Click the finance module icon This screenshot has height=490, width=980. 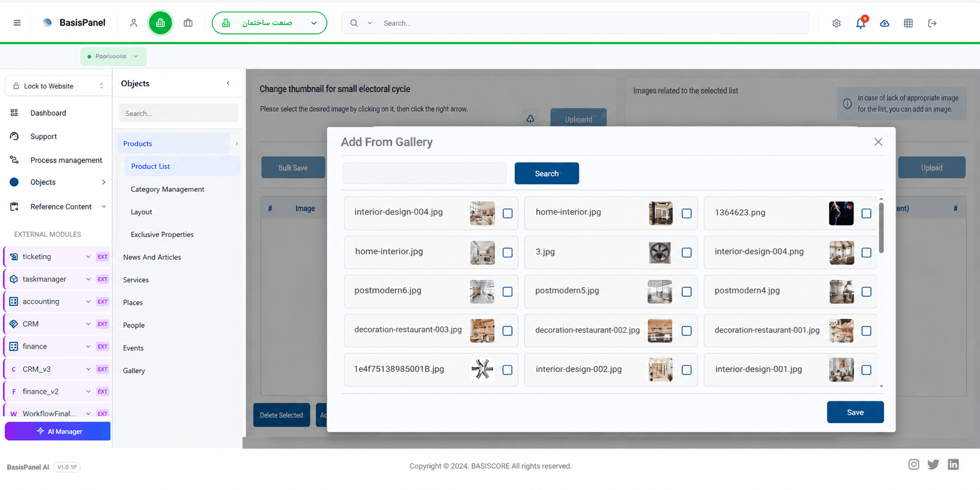coord(14,346)
